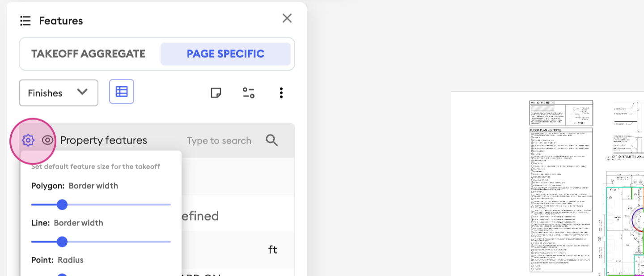Click the Features panel title
Screen dimensions: 644x276
[61, 21]
